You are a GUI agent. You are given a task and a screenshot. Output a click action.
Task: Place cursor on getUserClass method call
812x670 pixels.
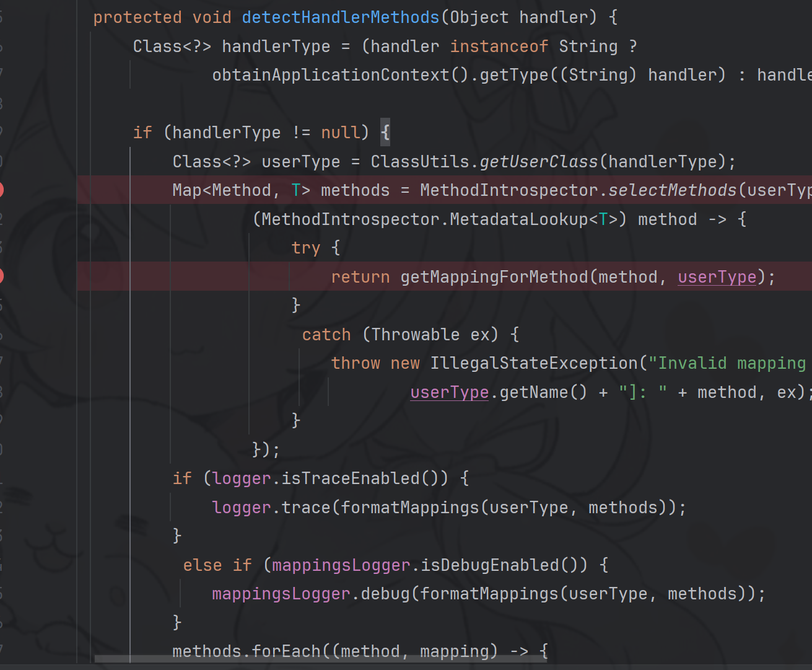[x=538, y=162]
